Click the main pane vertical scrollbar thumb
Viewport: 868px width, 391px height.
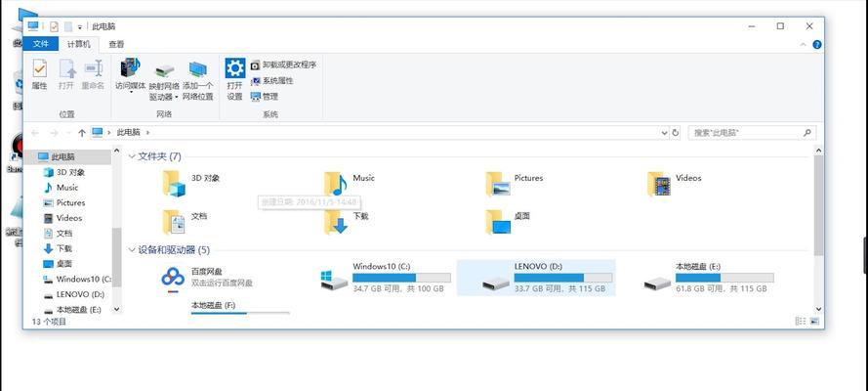(818, 205)
